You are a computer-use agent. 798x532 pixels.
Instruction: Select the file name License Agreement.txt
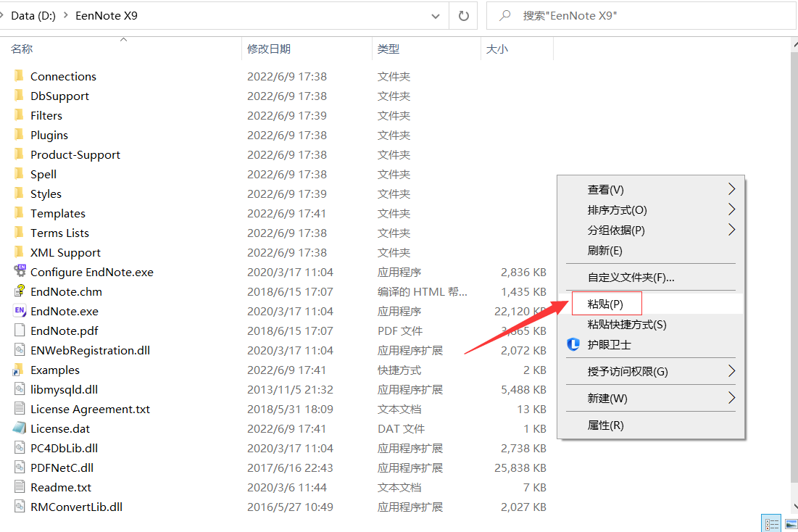point(90,410)
